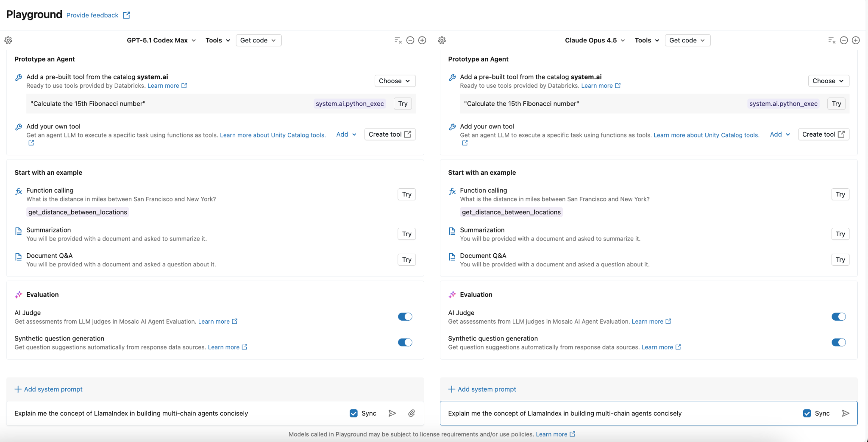Uncheck the Sync checkbox in left panel
868x442 pixels.
click(x=353, y=413)
